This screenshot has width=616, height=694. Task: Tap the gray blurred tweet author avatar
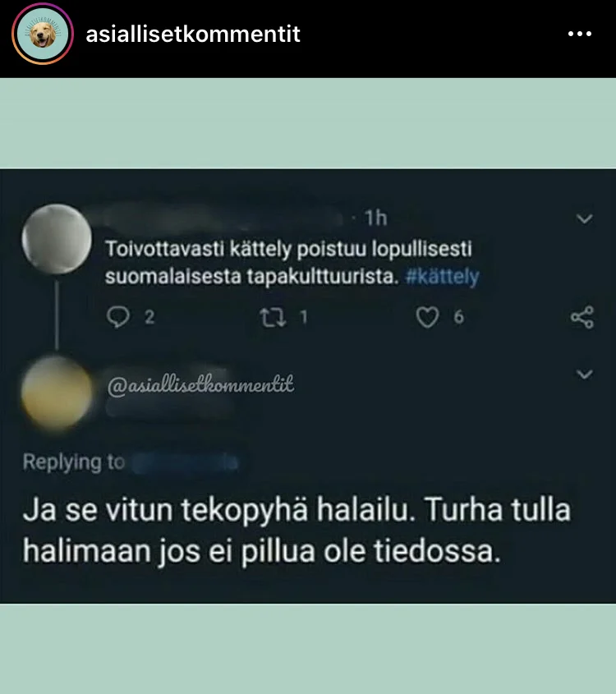click(x=57, y=239)
